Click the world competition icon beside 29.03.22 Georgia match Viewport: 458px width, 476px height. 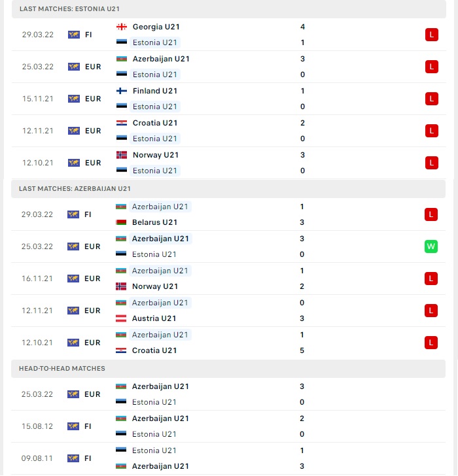click(x=74, y=35)
